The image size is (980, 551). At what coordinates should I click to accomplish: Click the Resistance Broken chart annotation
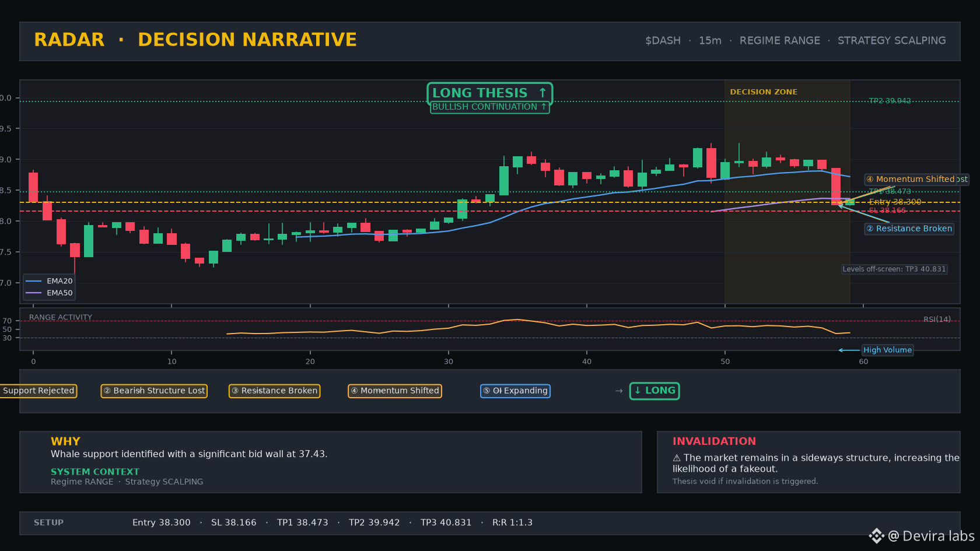(x=909, y=229)
